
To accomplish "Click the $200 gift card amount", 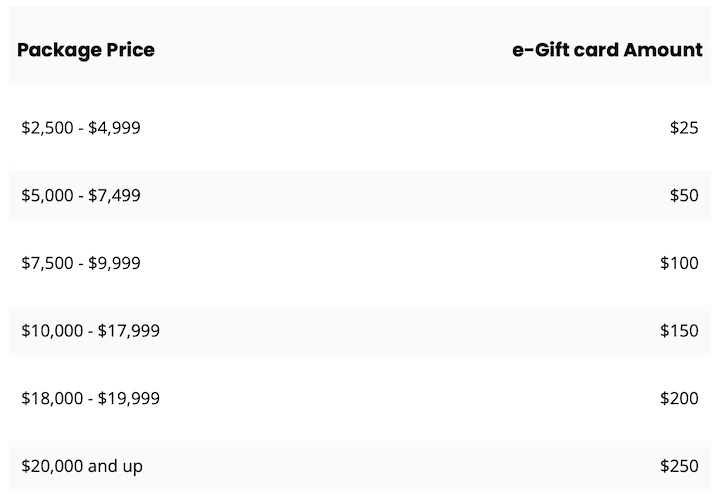I will (679, 398).
